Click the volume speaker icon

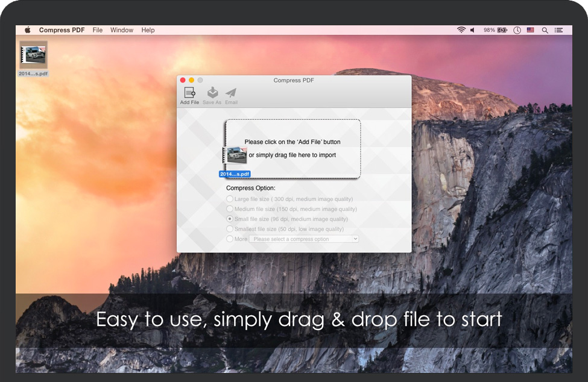pyautogui.click(x=473, y=30)
